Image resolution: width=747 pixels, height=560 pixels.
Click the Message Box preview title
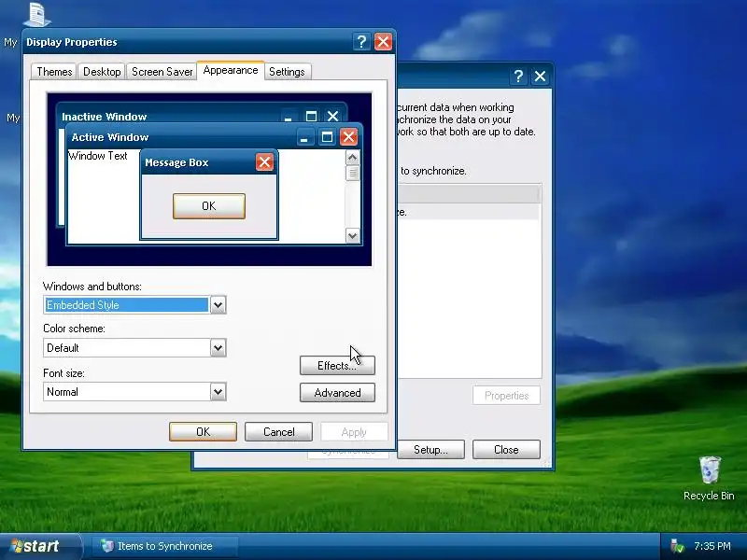176,162
